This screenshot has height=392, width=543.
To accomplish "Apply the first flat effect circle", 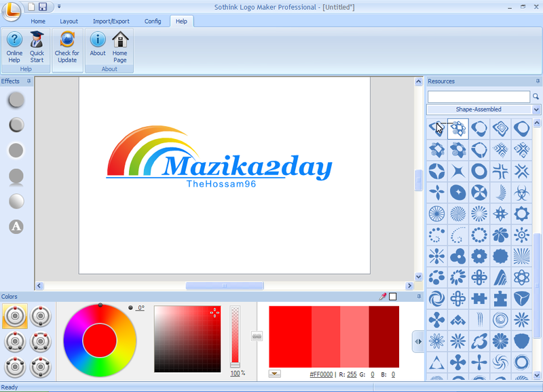I will coord(16,100).
